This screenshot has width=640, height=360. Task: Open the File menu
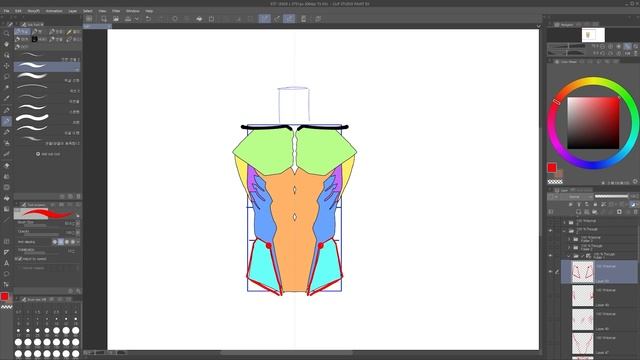(x=7, y=11)
